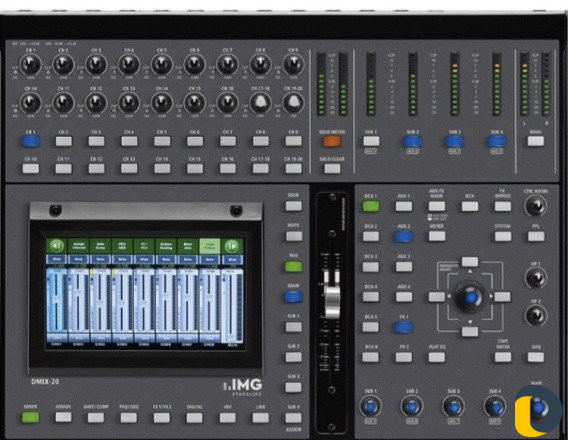Image resolution: width=568 pixels, height=440 pixels.
Task: Click the blue parameter adjust rotary encoder
Action: [x=470, y=297]
